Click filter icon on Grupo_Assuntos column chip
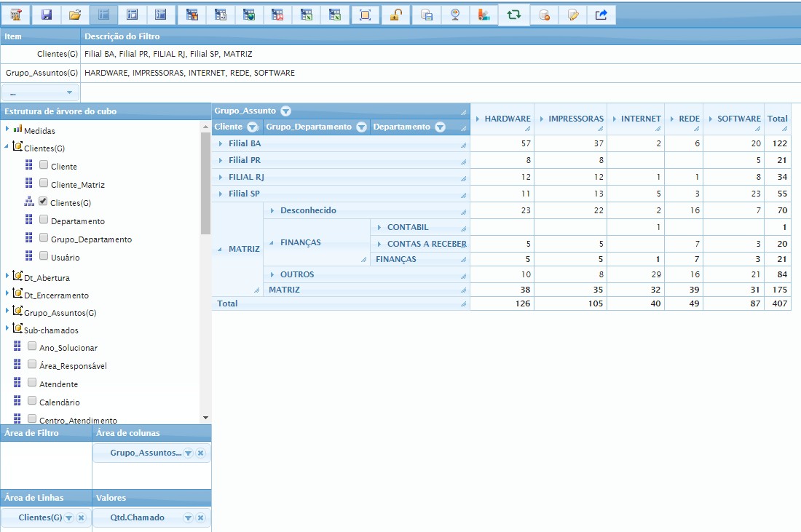Image resolution: width=801 pixels, height=532 pixels. (x=188, y=453)
